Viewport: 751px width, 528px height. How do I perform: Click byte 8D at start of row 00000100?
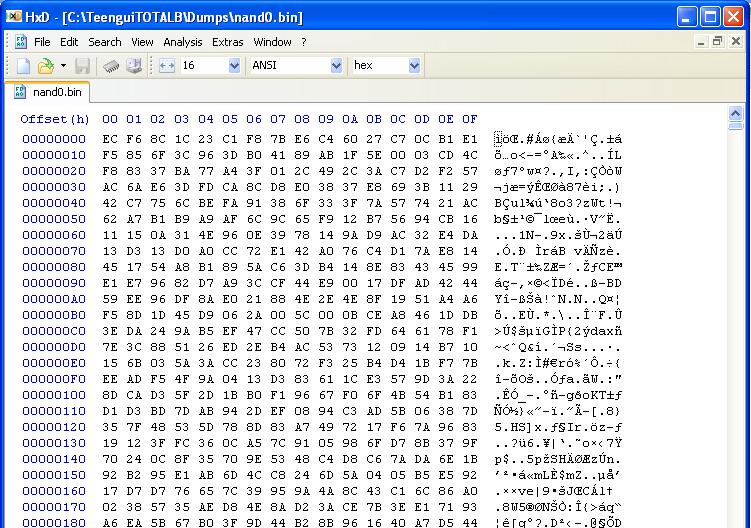coord(110,395)
